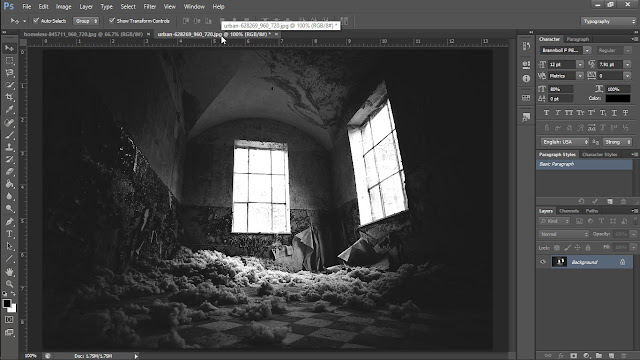Toggle Show Transform Controls checkbox

pyautogui.click(x=111, y=20)
